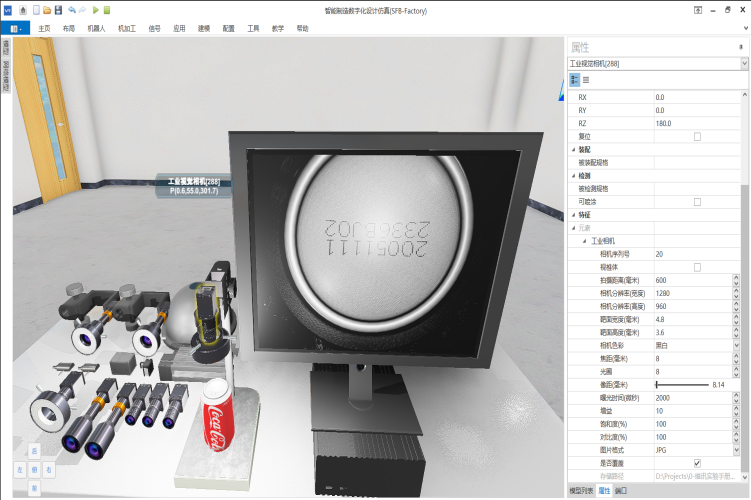Click 左 view navigation button
This screenshot has width=751, height=500.
pyautogui.click(x=20, y=470)
